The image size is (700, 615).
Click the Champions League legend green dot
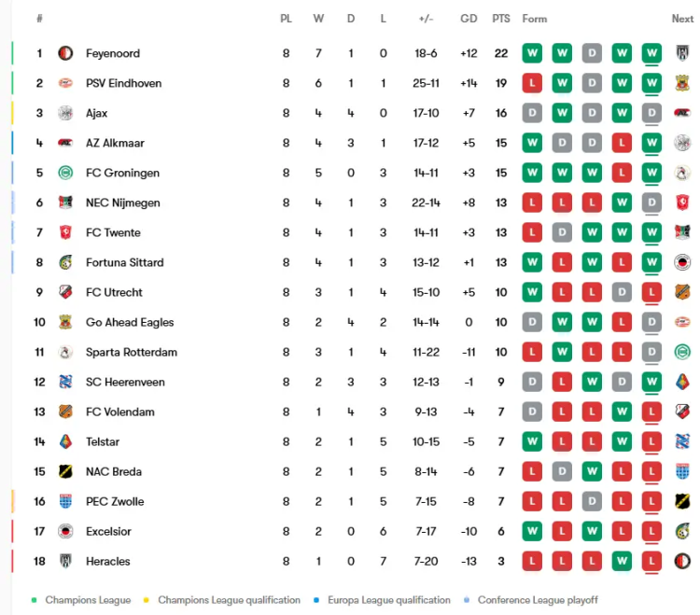tap(35, 600)
